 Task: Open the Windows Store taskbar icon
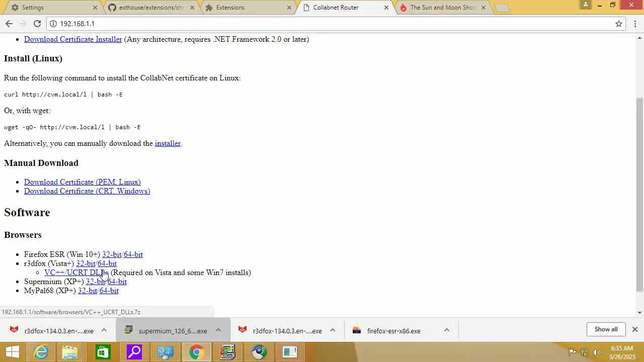(103, 352)
